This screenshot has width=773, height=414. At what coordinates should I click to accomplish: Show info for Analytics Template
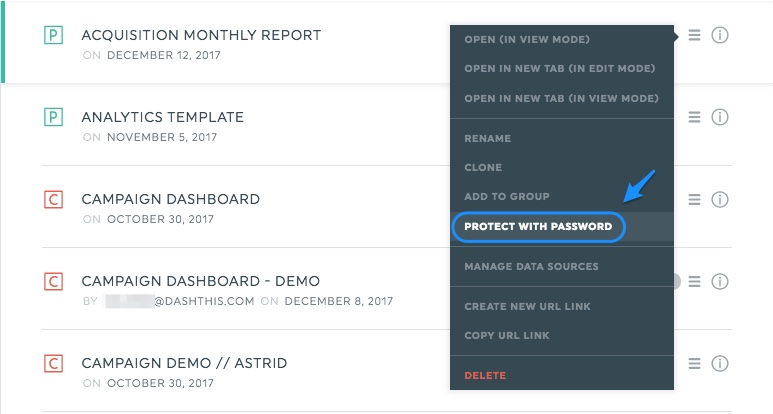(x=720, y=117)
